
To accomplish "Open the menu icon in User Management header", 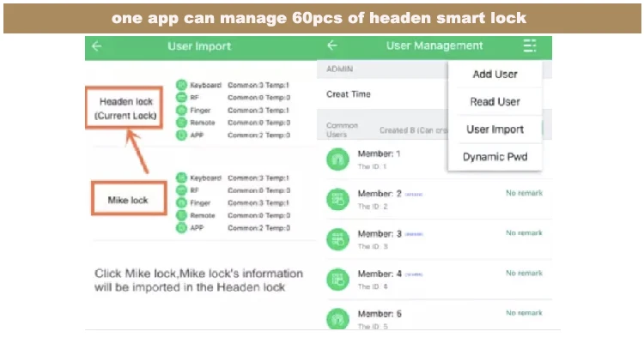I will 529,46.
